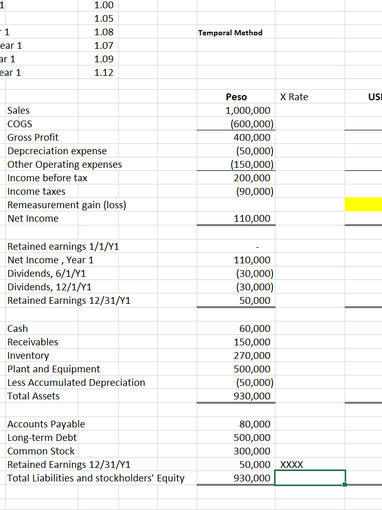Click the Dividends, 6/1/Y1 label

click(47, 274)
